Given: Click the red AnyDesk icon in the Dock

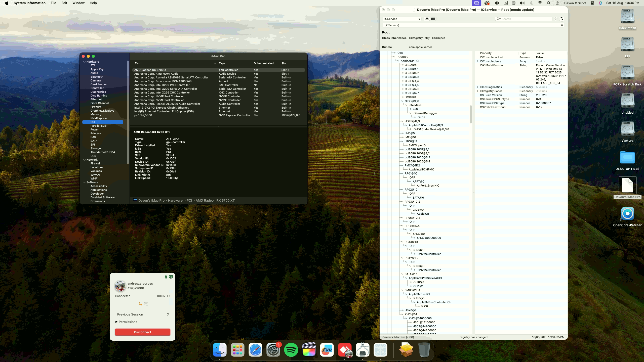Looking at the screenshot, I should 345,350.
